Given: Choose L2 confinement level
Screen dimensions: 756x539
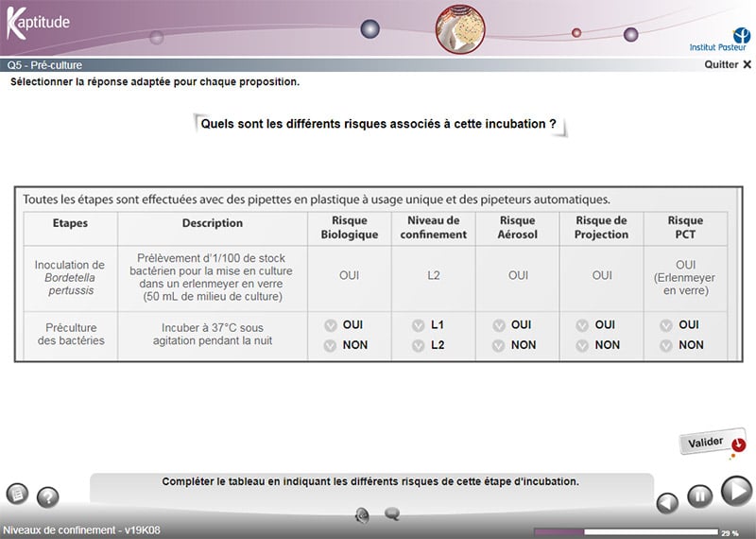Looking at the screenshot, I should (x=418, y=345).
